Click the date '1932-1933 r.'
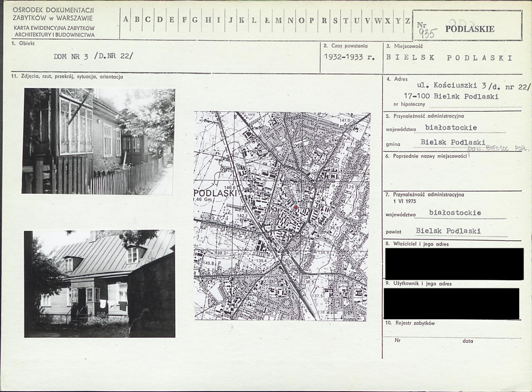Viewport: 532px width, 392px height. (349, 57)
